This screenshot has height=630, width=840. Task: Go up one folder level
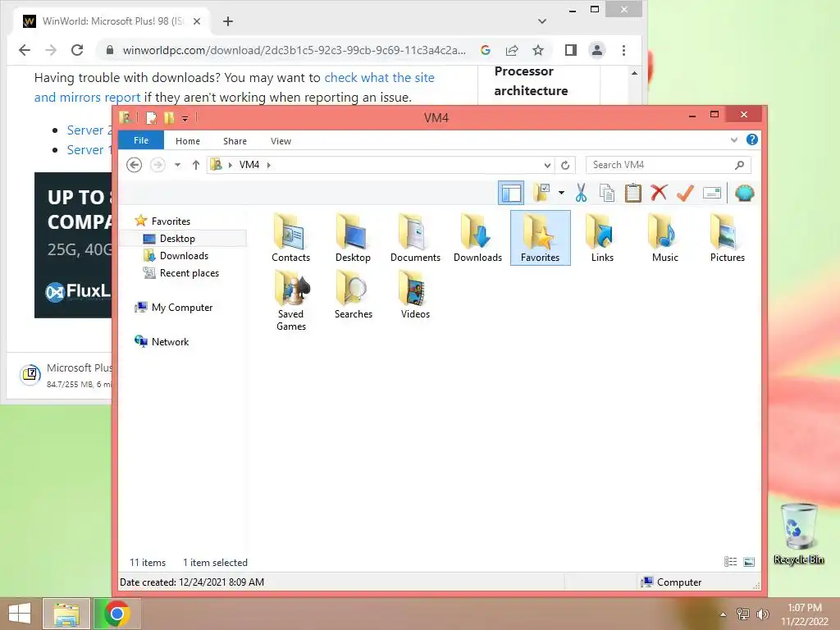[195, 164]
